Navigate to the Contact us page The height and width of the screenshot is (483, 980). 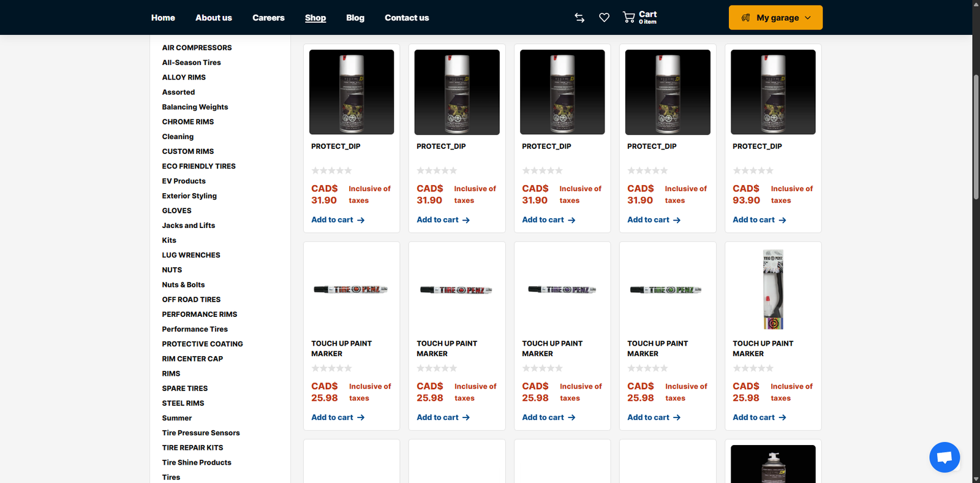coord(406,18)
